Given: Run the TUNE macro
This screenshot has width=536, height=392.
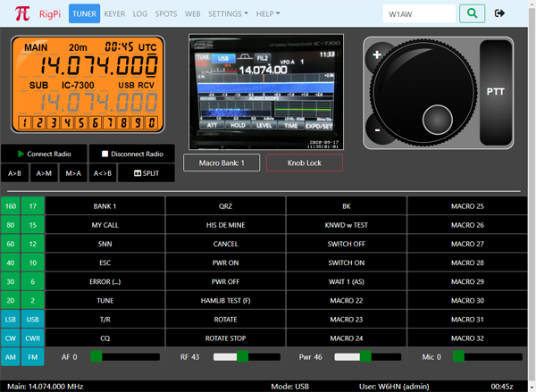Looking at the screenshot, I should [x=105, y=300].
